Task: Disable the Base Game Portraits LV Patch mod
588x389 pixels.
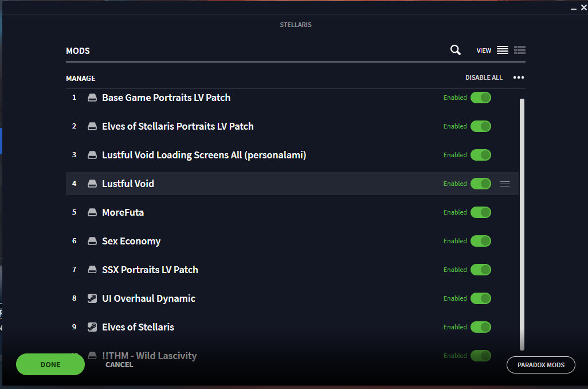Action: click(x=481, y=98)
